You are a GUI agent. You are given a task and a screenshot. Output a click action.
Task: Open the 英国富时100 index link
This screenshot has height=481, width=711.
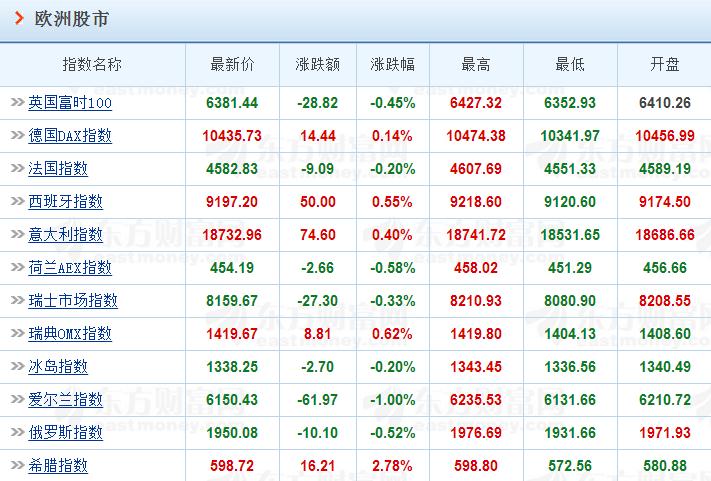point(70,103)
